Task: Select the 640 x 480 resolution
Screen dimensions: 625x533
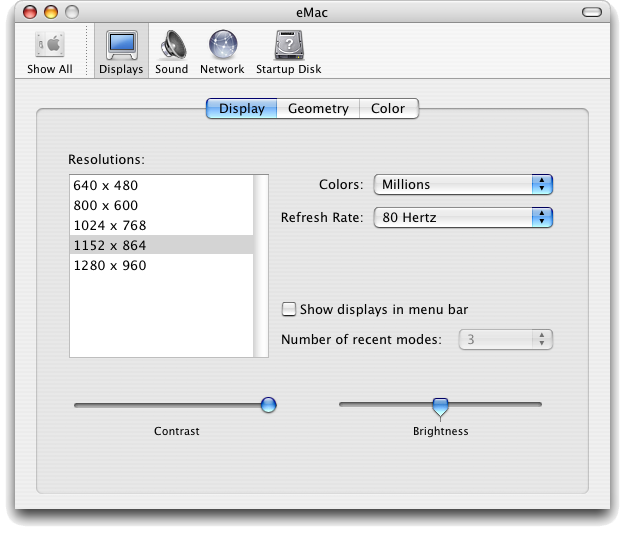Action: [161, 185]
